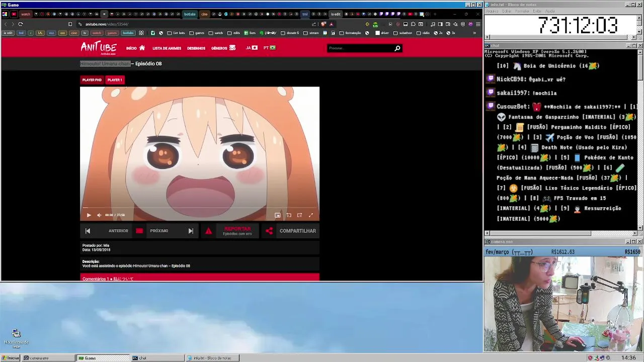Screen dimensions: 644x362
Task: Click the video progress bar
Action: coord(200,208)
